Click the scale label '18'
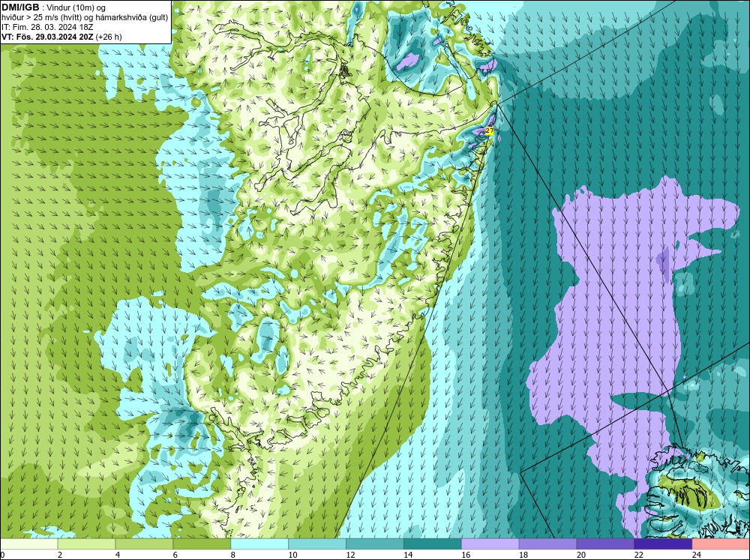This screenshot has width=750, height=560. point(523,555)
